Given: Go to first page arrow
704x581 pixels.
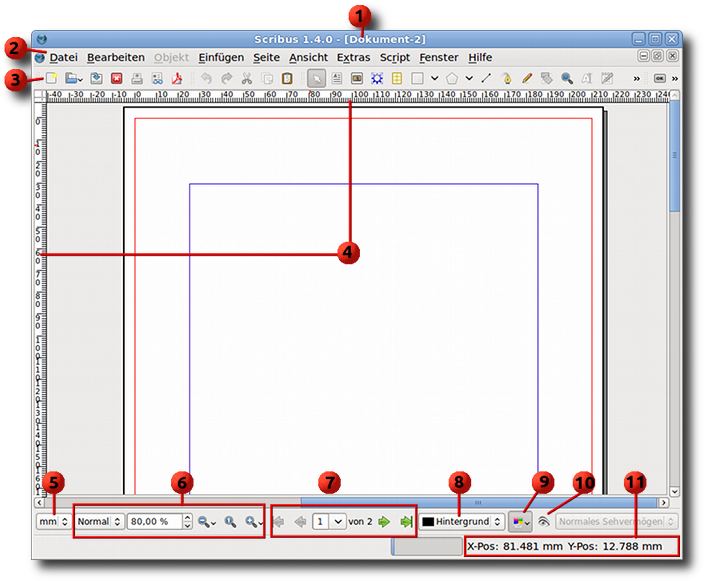Looking at the screenshot, I should pos(279,522).
